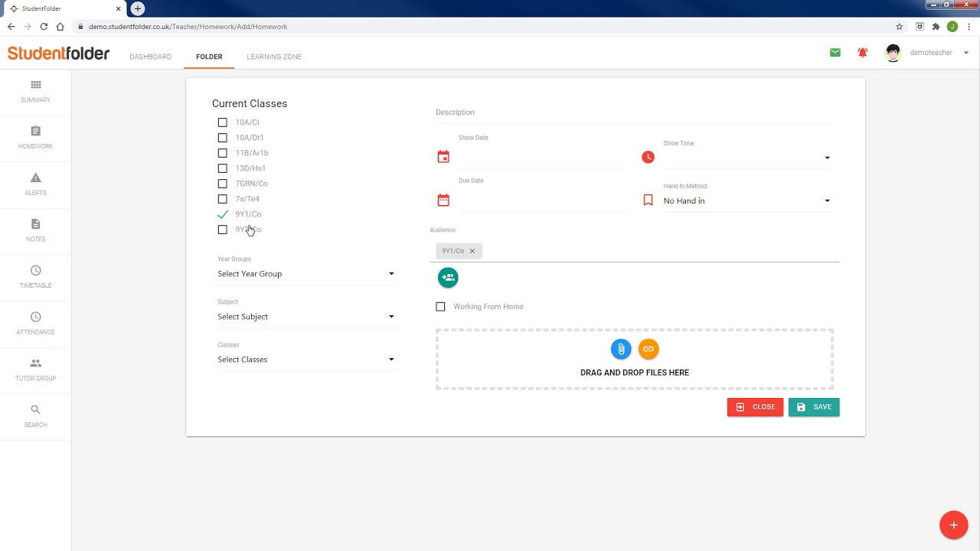Enable the Working From Home checkbox
Screen dimensions: 980x551
[440, 307]
